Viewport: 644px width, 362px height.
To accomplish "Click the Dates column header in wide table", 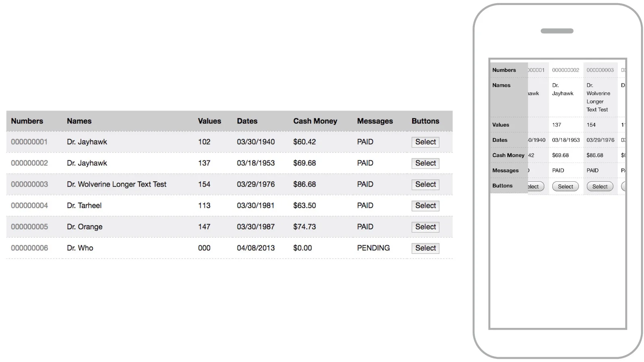I will click(247, 121).
